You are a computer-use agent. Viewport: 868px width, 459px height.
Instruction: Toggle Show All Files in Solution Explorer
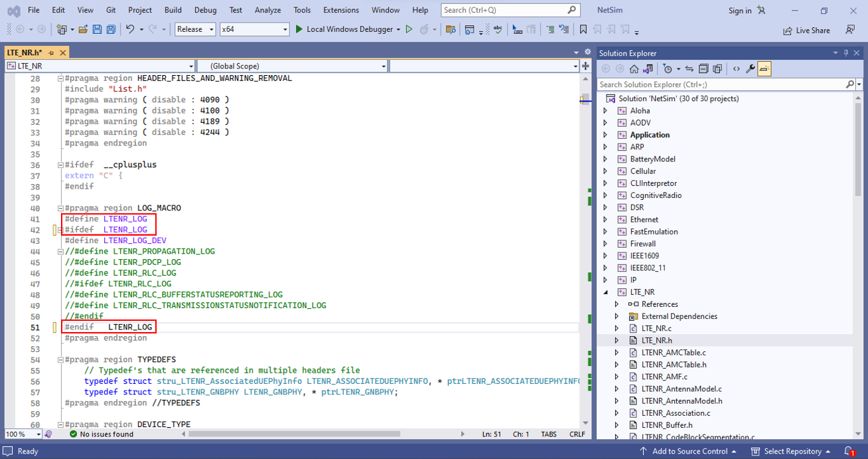tap(717, 69)
